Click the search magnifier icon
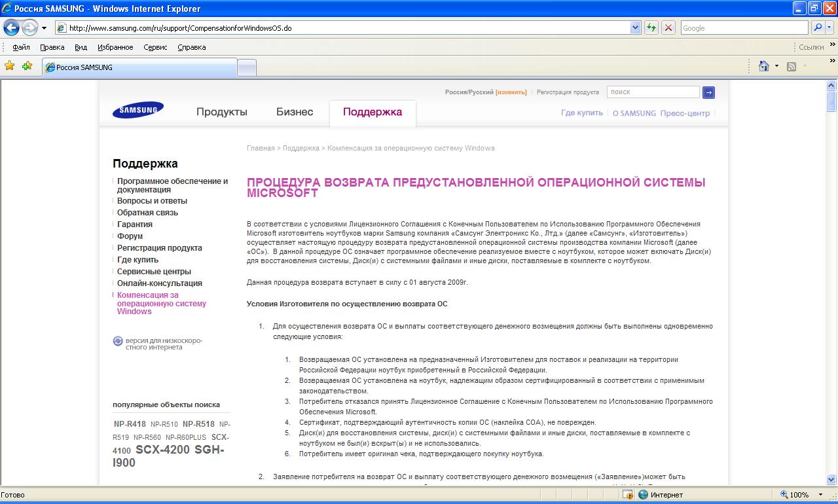Screen dimensions: 838x504 click(818, 28)
